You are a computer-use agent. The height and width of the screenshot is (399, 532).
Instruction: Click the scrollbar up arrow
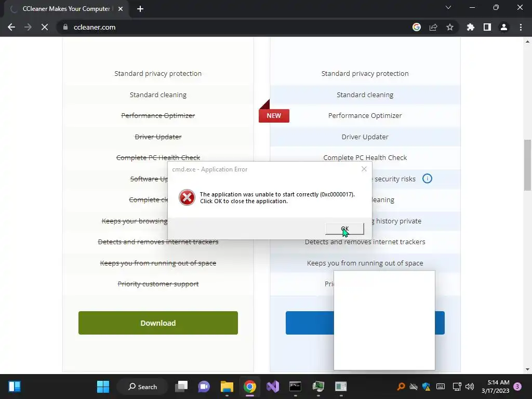(x=527, y=42)
